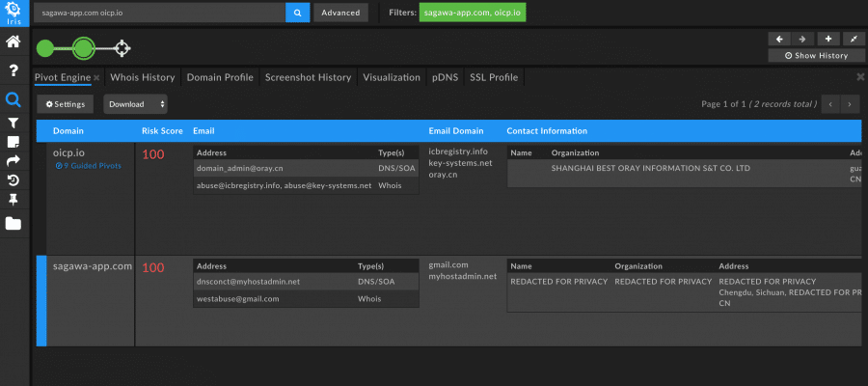Click the Iris logo in the sidebar
Screen dimensions: 868x386
(14, 14)
